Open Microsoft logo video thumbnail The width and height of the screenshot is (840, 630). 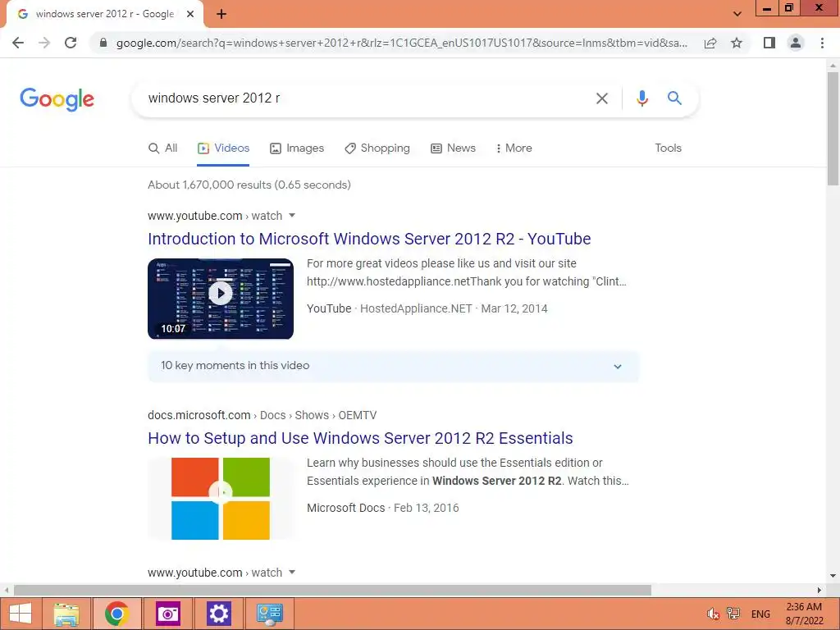221,498
